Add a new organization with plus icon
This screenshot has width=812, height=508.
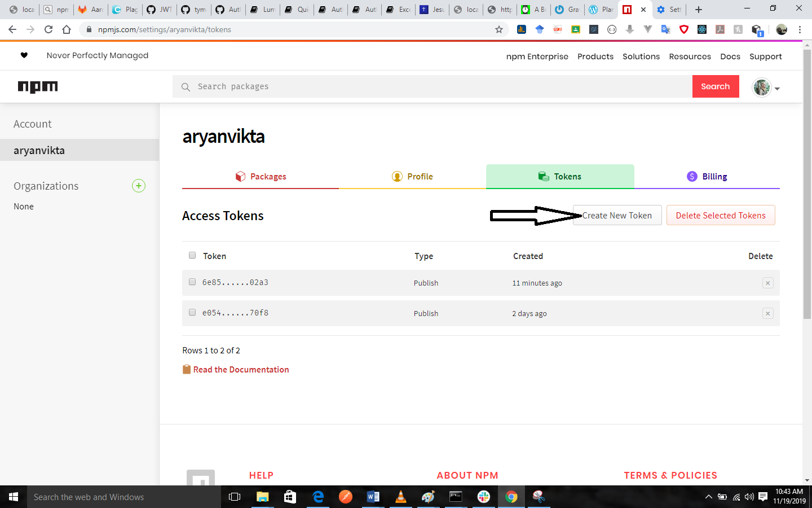pyautogui.click(x=139, y=186)
